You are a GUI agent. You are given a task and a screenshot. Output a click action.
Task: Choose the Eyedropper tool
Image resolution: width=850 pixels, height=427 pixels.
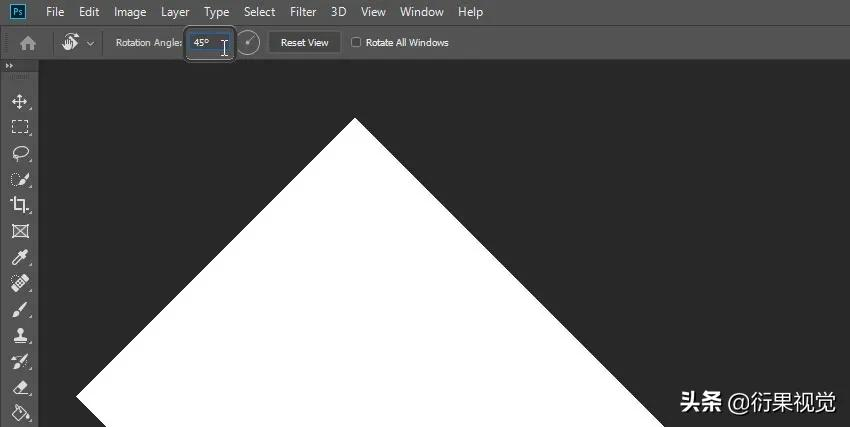(x=20, y=257)
